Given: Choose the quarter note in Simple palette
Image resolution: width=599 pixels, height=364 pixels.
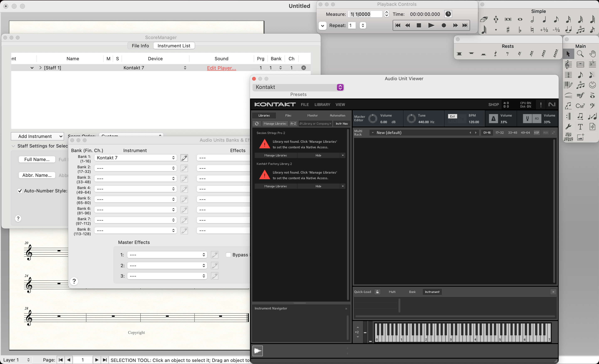Looking at the screenshot, I should [x=544, y=20].
